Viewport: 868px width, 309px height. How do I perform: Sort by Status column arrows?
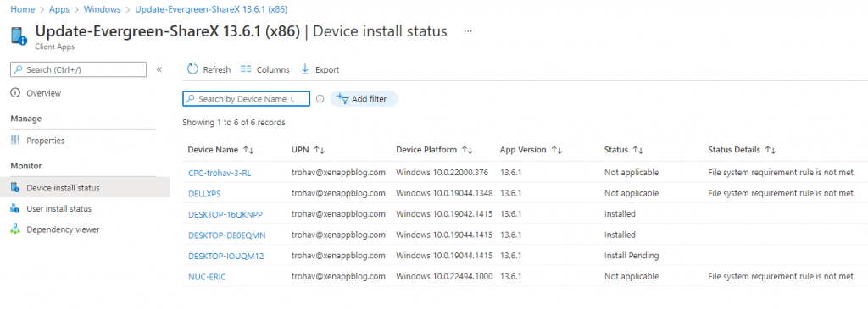pos(638,150)
